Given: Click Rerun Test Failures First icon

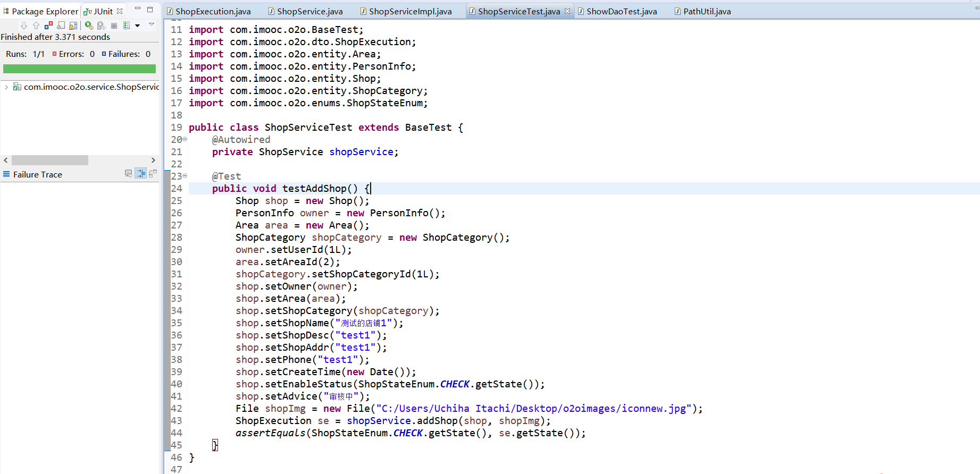Looking at the screenshot, I should pos(101,26).
